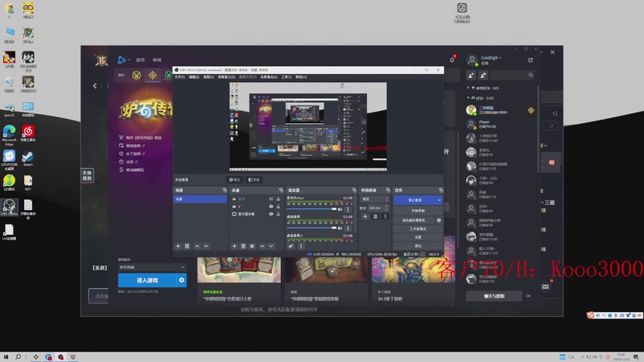Collapse friends panel arrow beside 聊天与群组
This screenshot has width=644, height=362.
[529, 296]
